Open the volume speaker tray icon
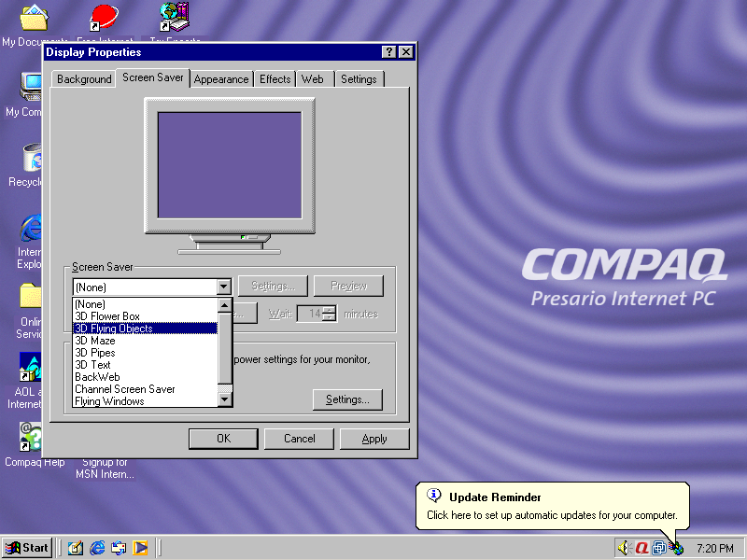The image size is (747, 560). tap(624, 548)
